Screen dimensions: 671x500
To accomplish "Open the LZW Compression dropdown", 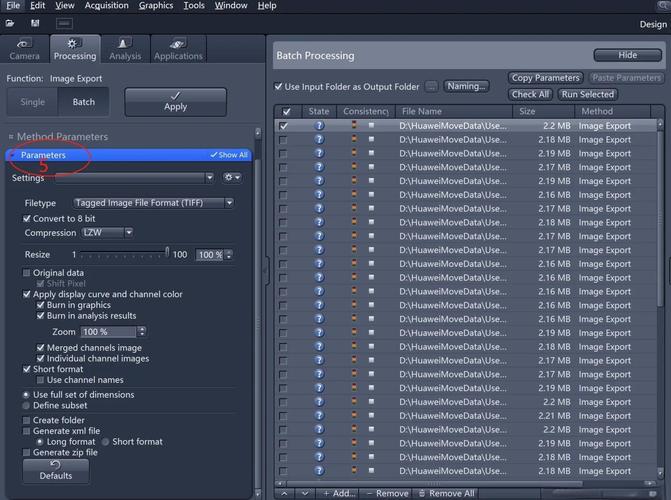I will (x=107, y=233).
